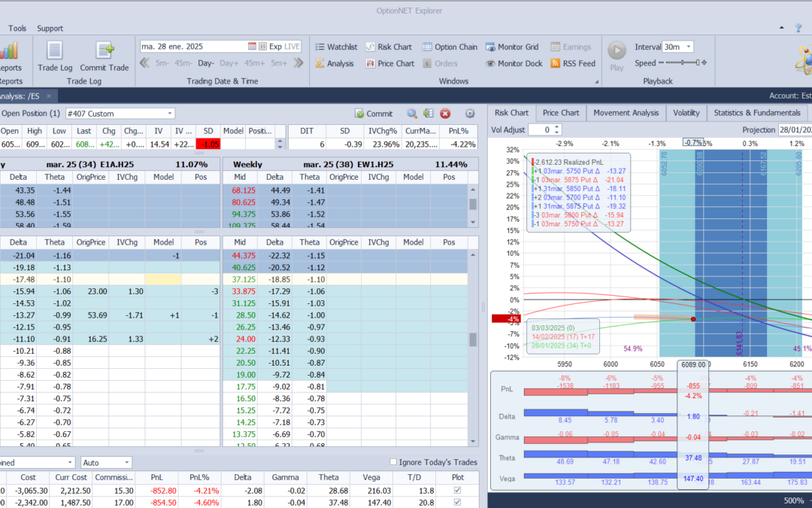This screenshot has width=812, height=508.
Task: Click the PnL% column header in positions grid
Action: coord(199,477)
